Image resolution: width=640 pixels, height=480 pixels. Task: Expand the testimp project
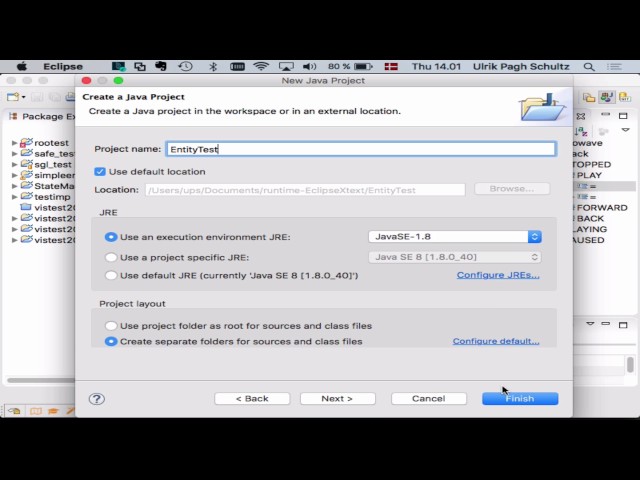click(14, 197)
